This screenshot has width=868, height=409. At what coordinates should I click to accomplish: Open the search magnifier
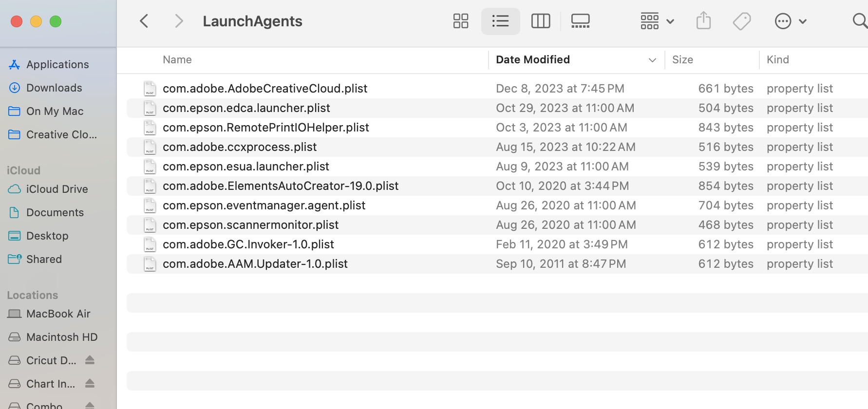click(860, 21)
